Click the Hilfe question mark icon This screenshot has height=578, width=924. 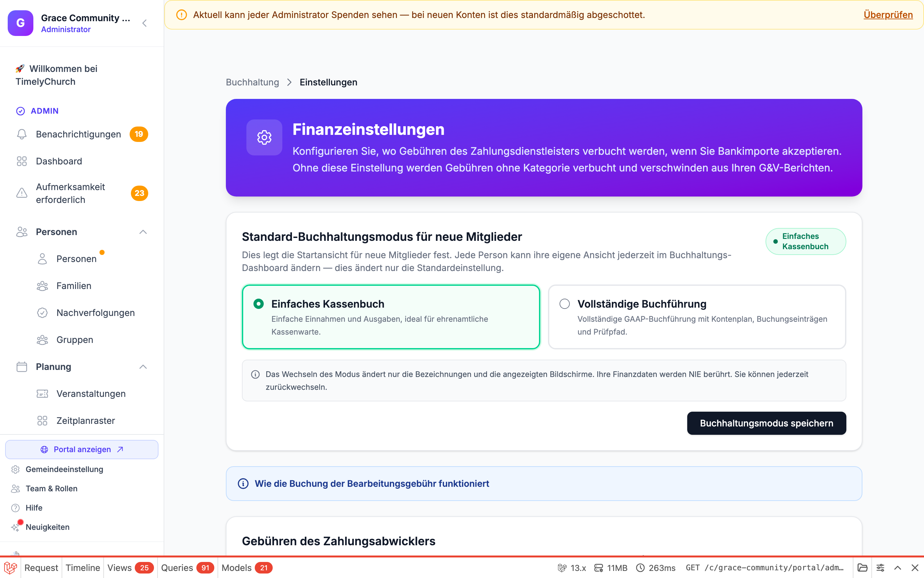tap(15, 508)
